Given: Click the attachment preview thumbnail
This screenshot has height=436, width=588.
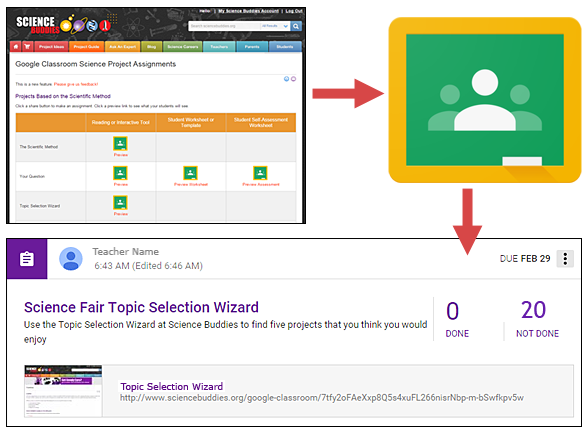Looking at the screenshot, I should pyautogui.click(x=63, y=391).
